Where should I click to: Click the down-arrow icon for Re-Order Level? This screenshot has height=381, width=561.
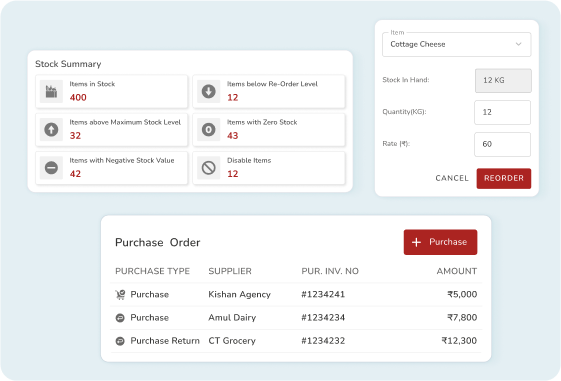click(x=209, y=91)
